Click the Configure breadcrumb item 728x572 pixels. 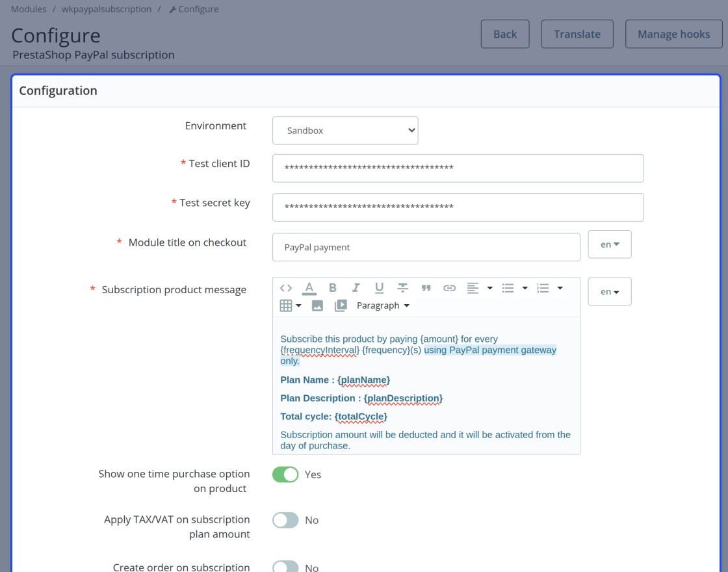pos(194,9)
